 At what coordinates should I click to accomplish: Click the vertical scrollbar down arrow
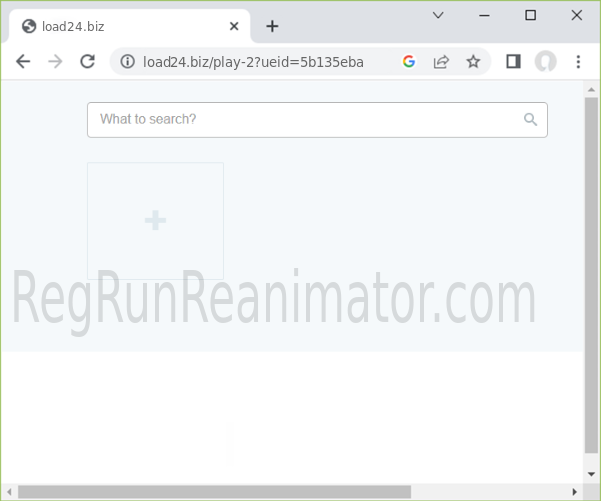591,473
